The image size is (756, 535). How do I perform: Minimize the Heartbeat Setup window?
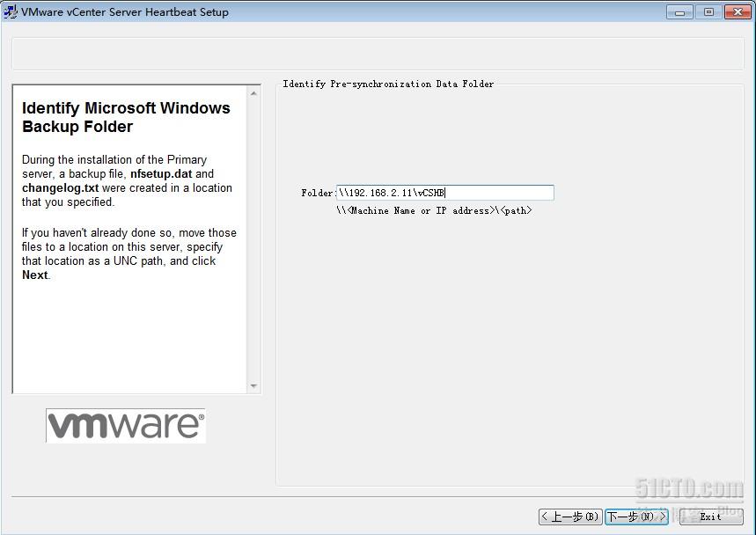679,12
